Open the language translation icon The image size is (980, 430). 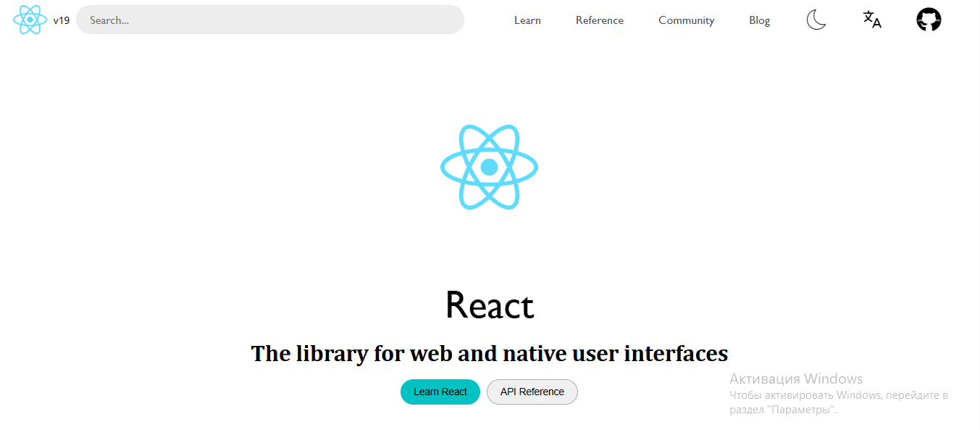872,20
